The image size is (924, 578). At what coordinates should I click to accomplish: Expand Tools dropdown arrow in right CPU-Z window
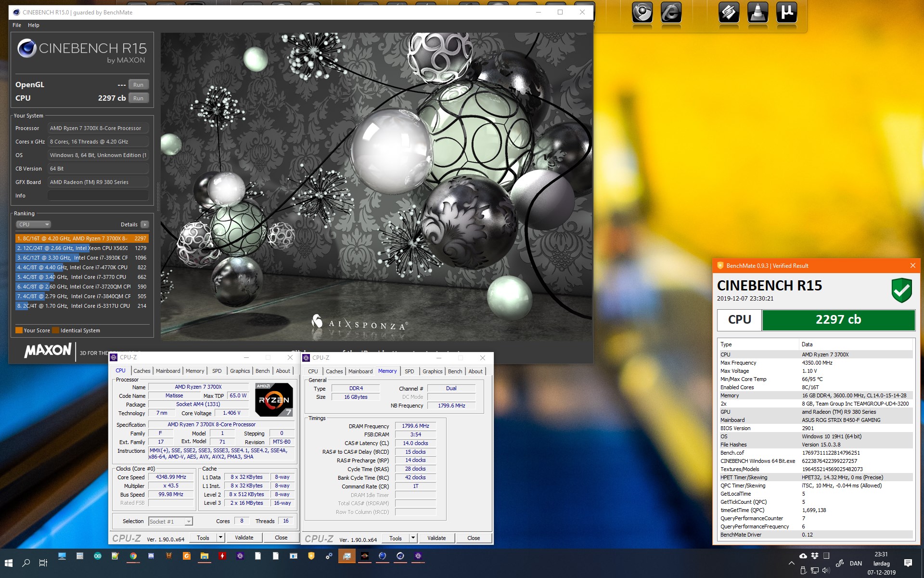413,538
